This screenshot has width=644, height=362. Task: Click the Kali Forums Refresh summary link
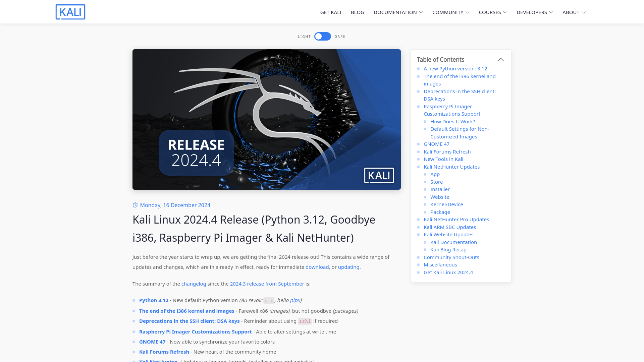click(x=164, y=352)
